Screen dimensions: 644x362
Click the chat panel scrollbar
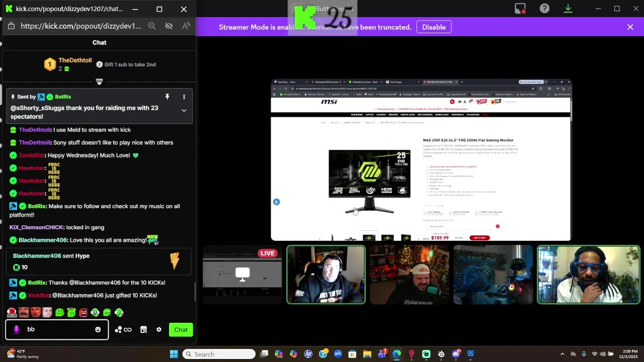coord(195,292)
